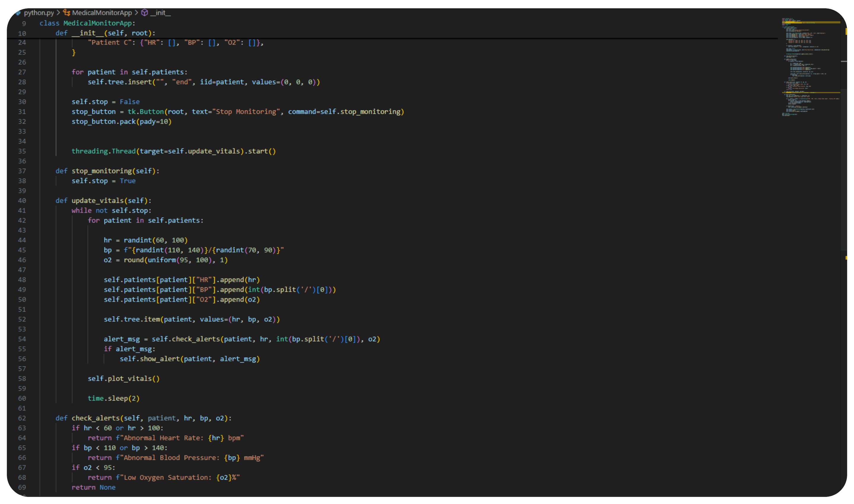Click 'self.tree.insert' on line 28
The height and width of the screenshot is (504, 854).
120,82
